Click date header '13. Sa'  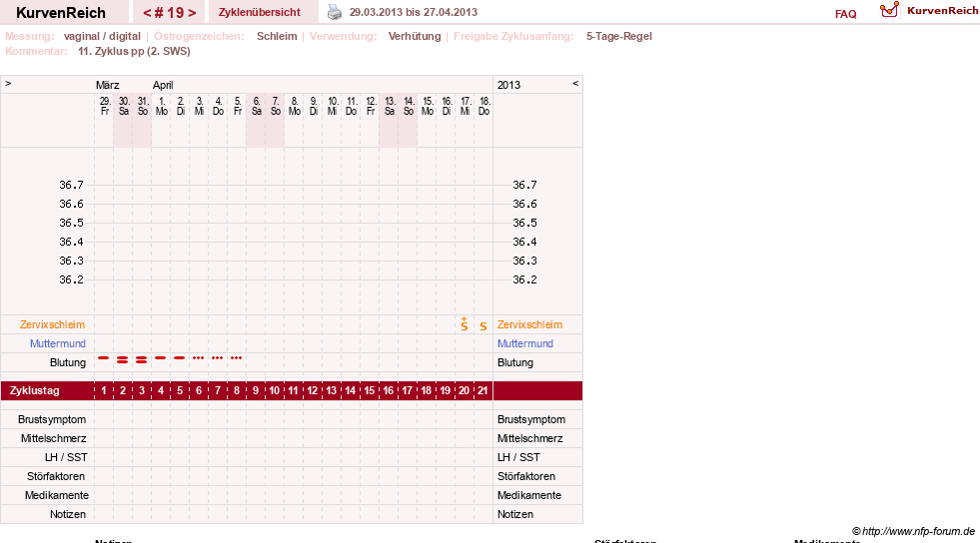pos(390,106)
